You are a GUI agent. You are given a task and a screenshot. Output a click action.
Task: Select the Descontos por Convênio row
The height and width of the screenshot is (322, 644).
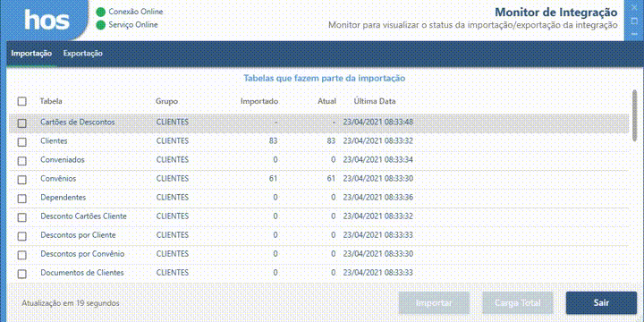(318, 254)
